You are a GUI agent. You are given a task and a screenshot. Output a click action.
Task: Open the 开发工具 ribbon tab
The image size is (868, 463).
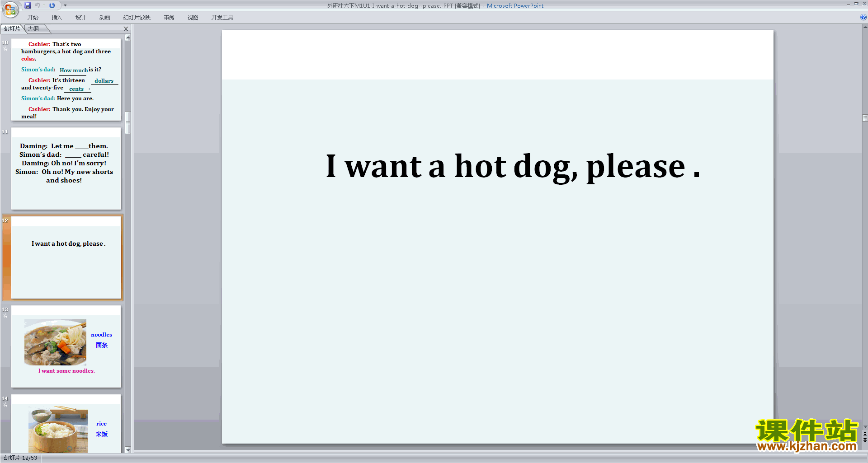pyautogui.click(x=222, y=18)
